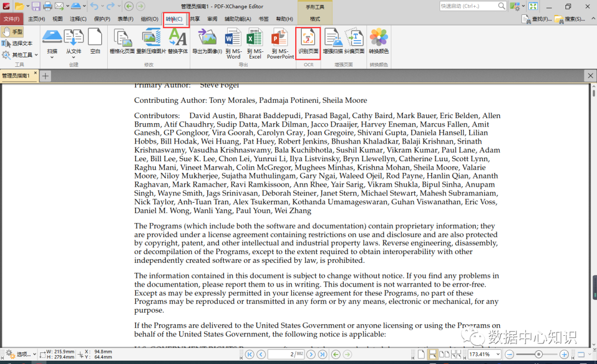Go to the last page
The height and width of the screenshot is (364, 597).
coord(322,355)
